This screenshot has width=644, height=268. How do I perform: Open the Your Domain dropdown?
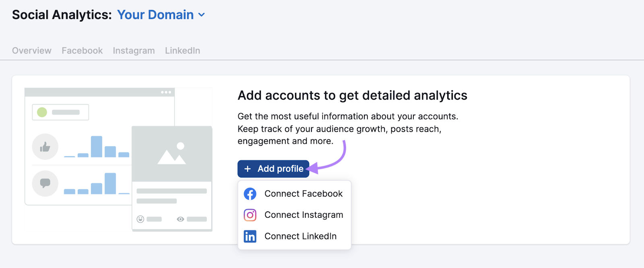click(x=155, y=15)
